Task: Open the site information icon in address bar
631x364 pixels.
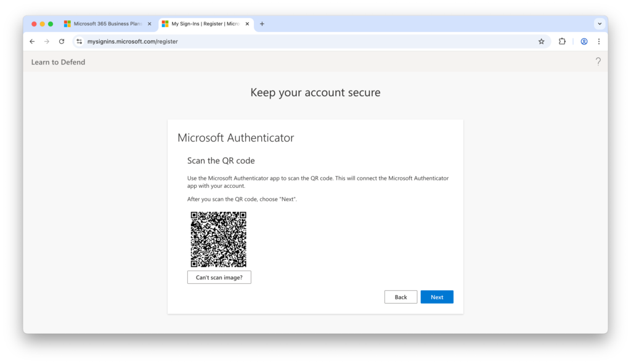Action: (x=79, y=41)
